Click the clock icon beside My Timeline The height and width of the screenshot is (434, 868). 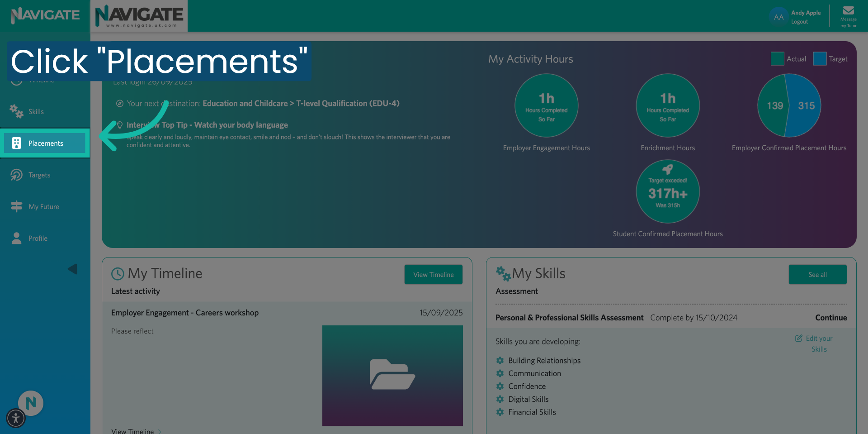118,273
